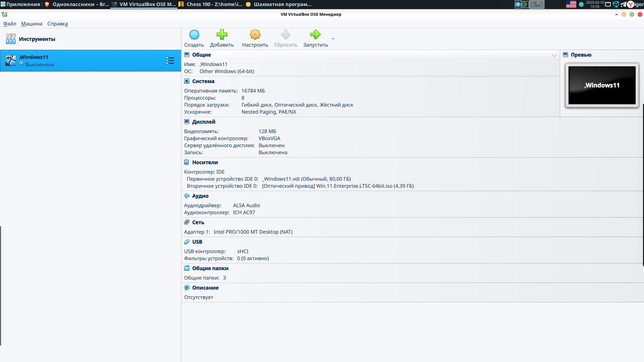Click the Описание speech-bubble icon
The height and width of the screenshot is (362, 644).
[187, 288]
